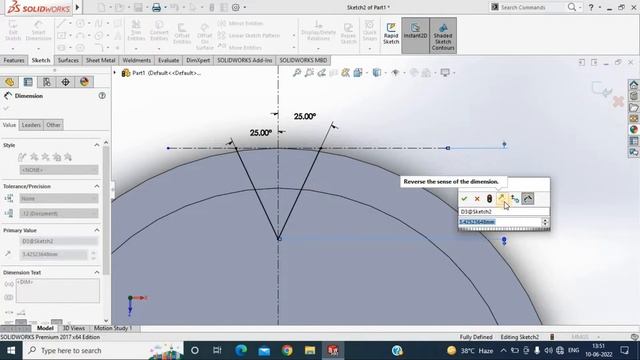
Task: Open the DimXpert ribbon tab
Action: coord(198,60)
